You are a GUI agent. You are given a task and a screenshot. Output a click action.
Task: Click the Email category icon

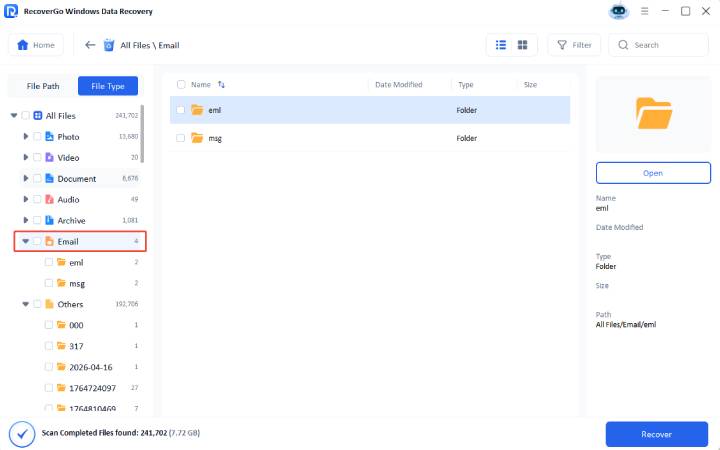(x=50, y=242)
